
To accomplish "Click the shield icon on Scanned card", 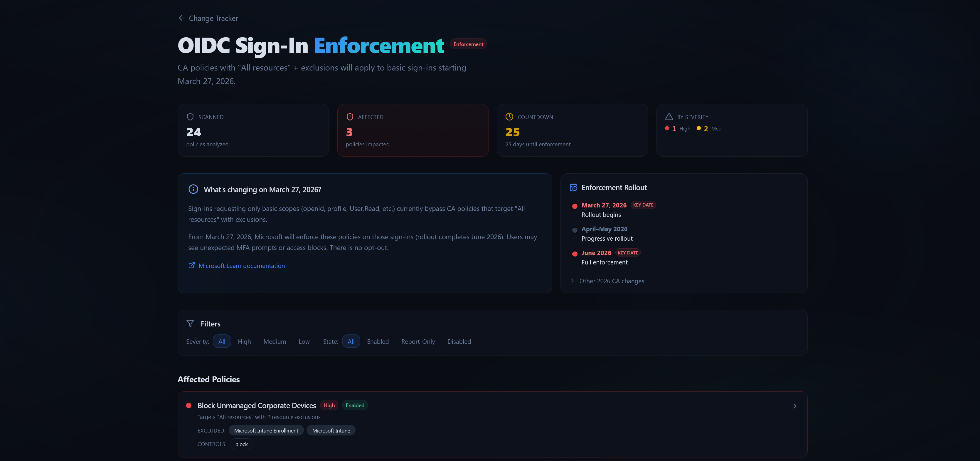I will pyautogui.click(x=190, y=117).
